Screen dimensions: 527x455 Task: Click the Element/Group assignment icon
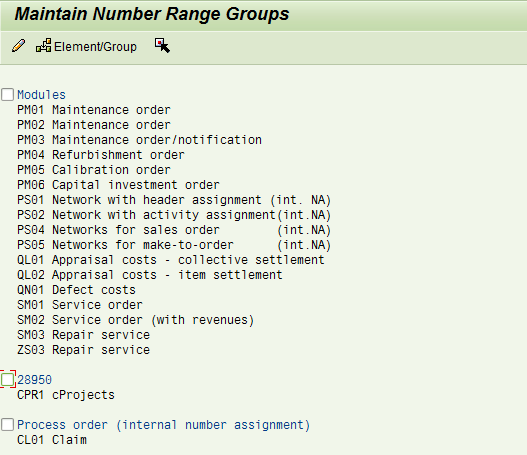tap(44, 45)
